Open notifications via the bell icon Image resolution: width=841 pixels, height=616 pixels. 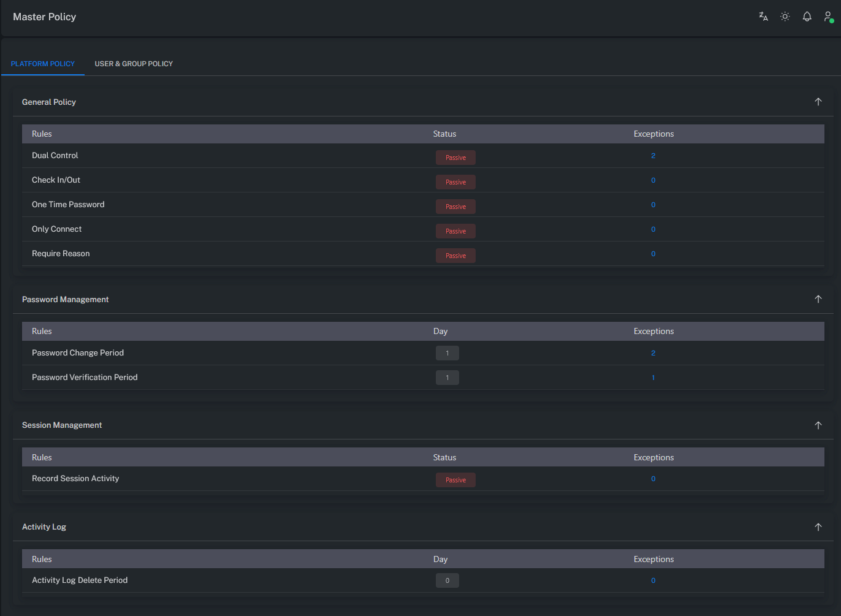click(x=807, y=17)
